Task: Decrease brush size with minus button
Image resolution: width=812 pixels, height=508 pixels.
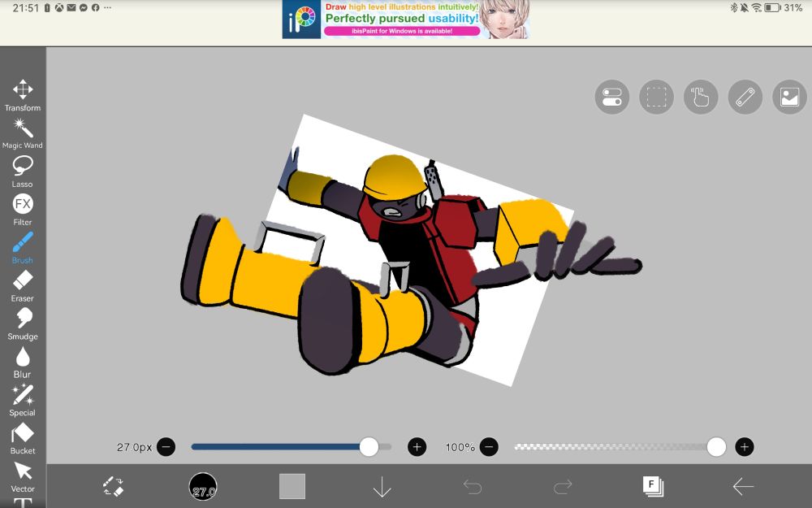Action: pyautogui.click(x=166, y=447)
